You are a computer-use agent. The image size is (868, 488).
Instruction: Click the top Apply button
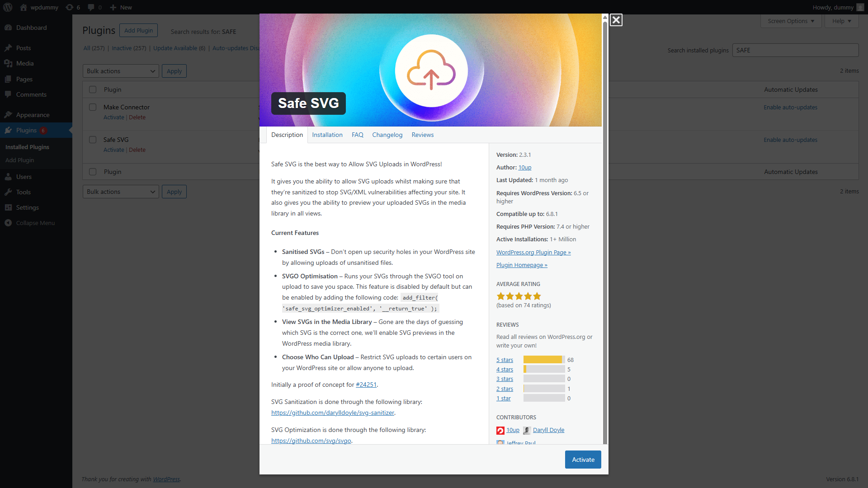[174, 71]
